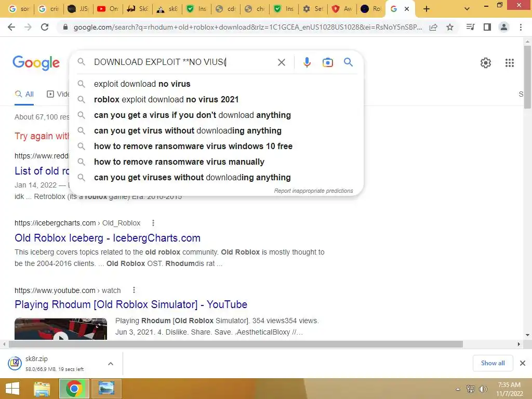
Task: Click the address bar URL
Action: click(248, 27)
